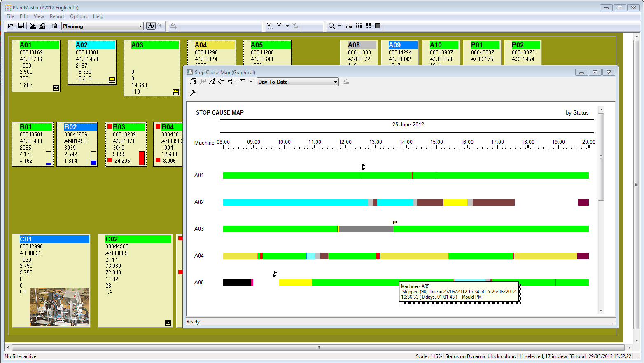Viewport: 644px width, 363px height.
Task: Click the job icon in machine block A01
Action: [x=56, y=88]
